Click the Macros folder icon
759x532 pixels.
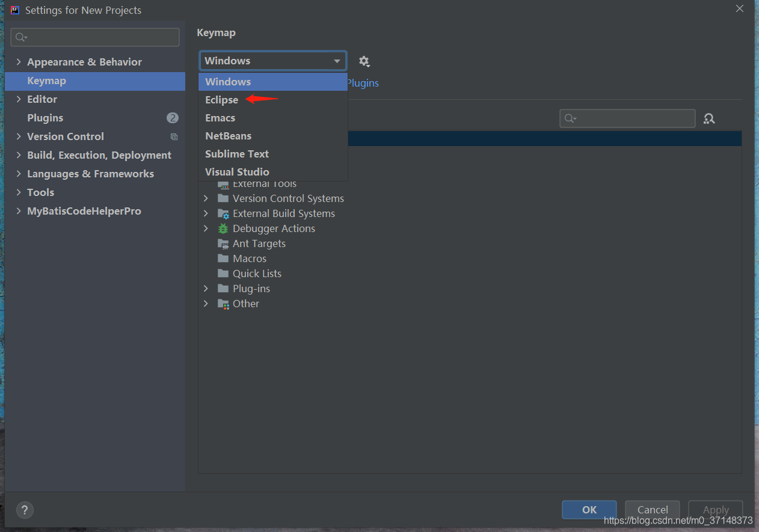pyautogui.click(x=223, y=258)
